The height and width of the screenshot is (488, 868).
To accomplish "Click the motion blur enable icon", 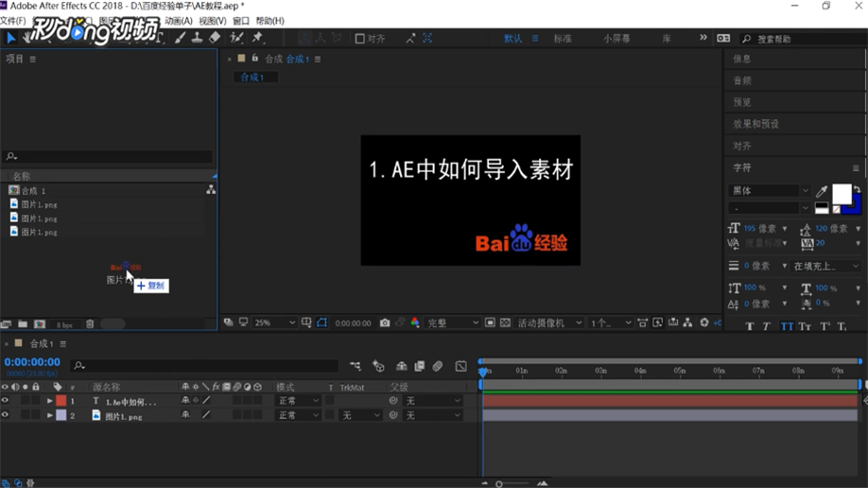I will [x=438, y=366].
